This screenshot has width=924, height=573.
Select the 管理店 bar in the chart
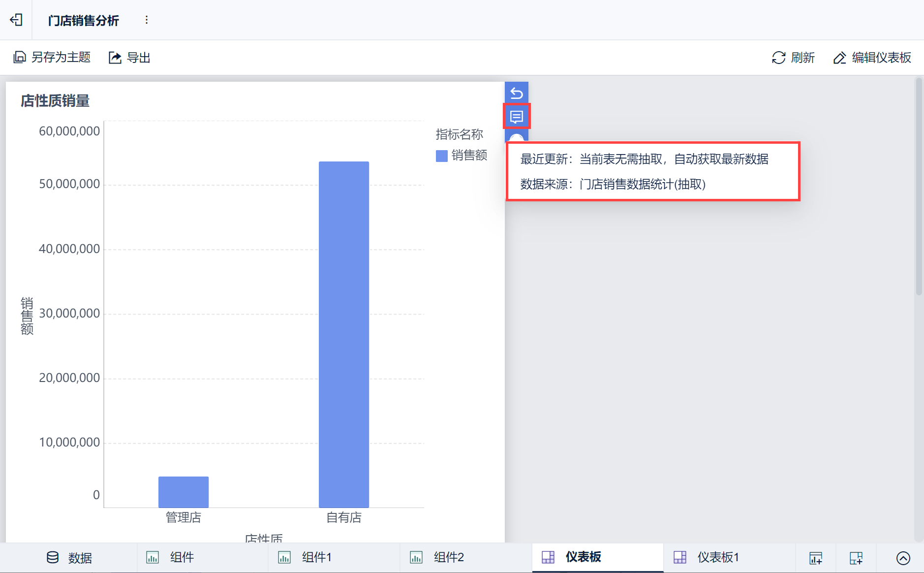184,492
